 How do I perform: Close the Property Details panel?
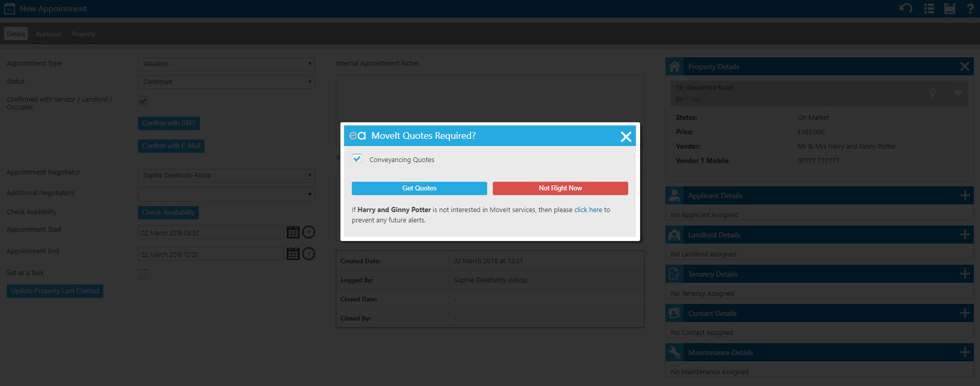(x=965, y=67)
